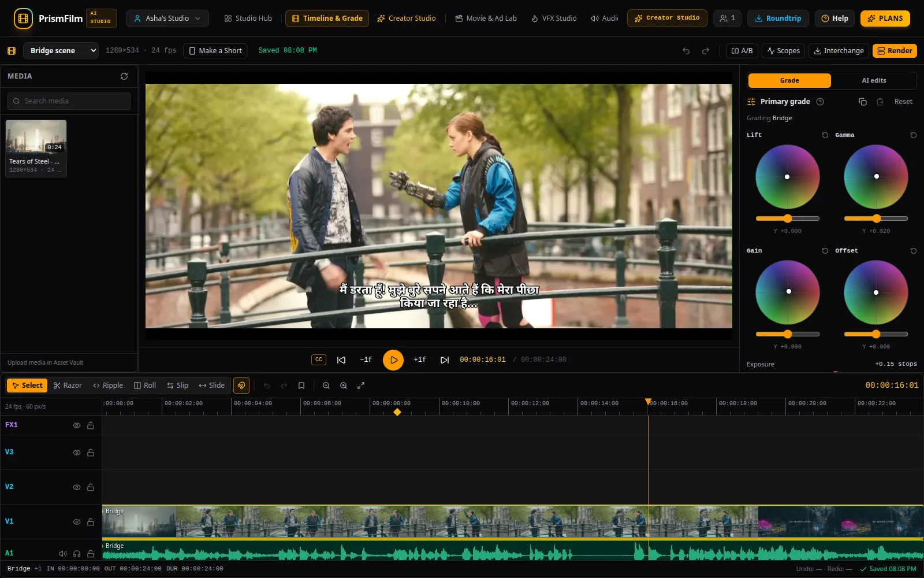The height and width of the screenshot is (578, 924).
Task: Hide the V1 track
Action: click(x=77, y=522)
